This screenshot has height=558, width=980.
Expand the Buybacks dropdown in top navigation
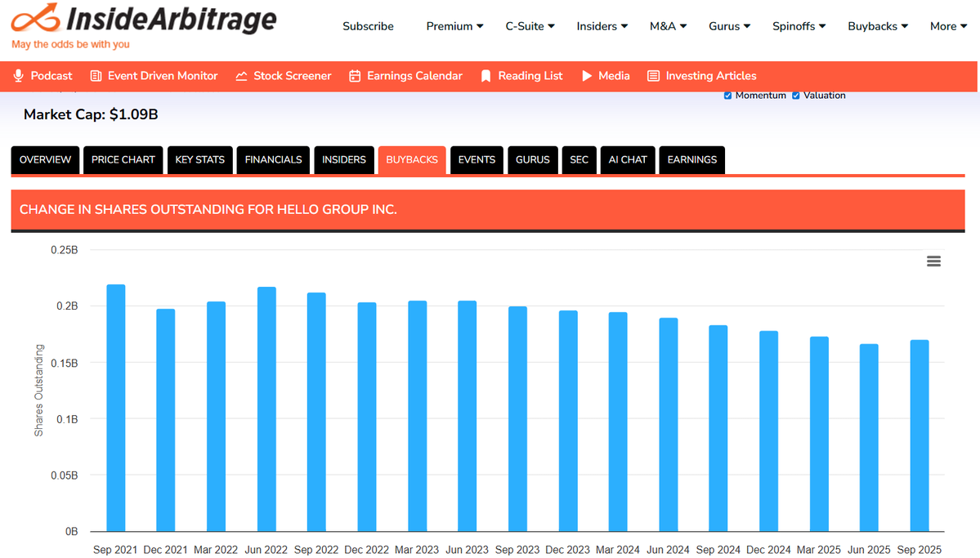point(878,26)
